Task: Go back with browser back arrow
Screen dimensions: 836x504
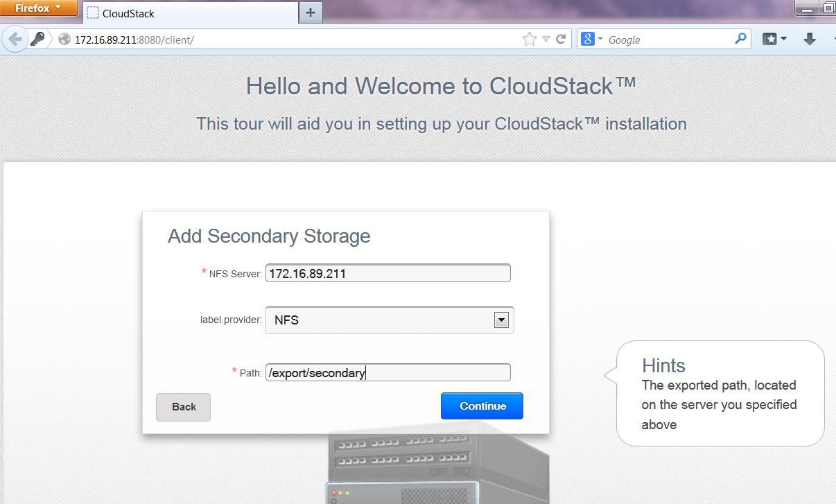Action: pyautogui.click(x=15, y=40)
